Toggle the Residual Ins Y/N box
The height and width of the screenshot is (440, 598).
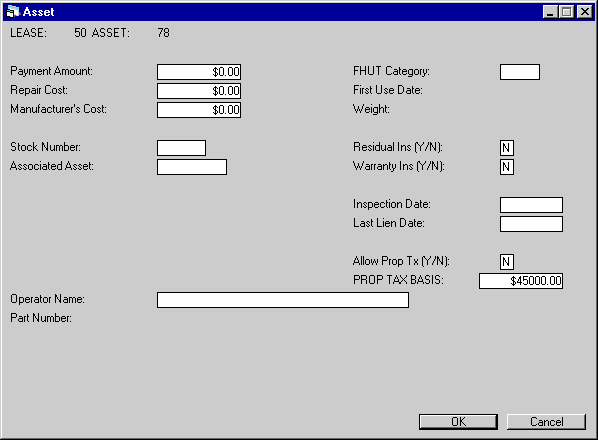click(x=506, y=148)
